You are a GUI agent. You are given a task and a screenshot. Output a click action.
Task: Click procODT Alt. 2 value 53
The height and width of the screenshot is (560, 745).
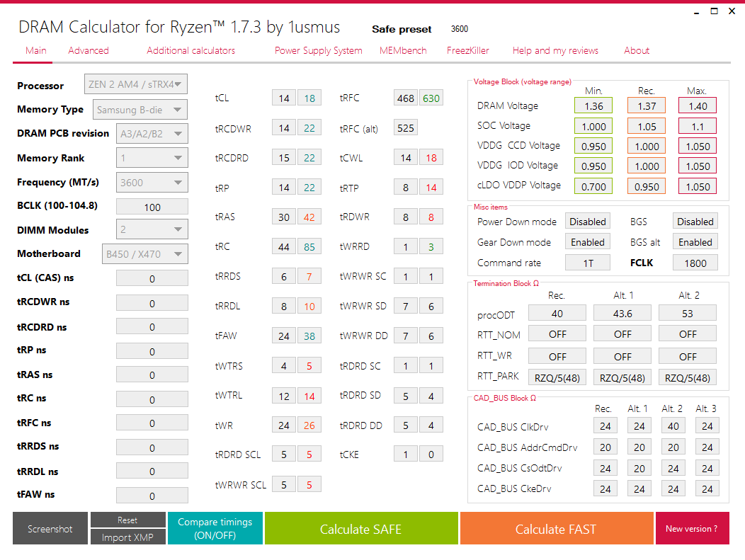point(688,314)
